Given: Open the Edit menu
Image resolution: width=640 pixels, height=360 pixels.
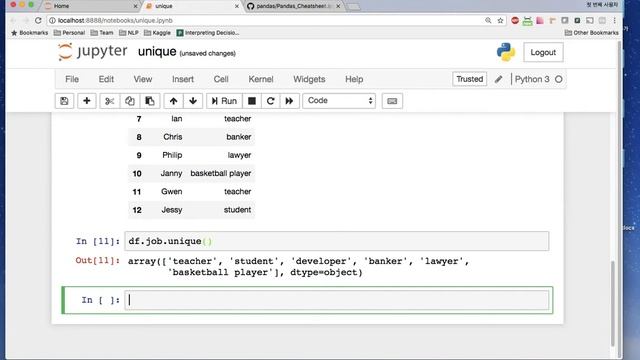Looking at the screenshot, I should pyautogui.click(x=106, y=79).
